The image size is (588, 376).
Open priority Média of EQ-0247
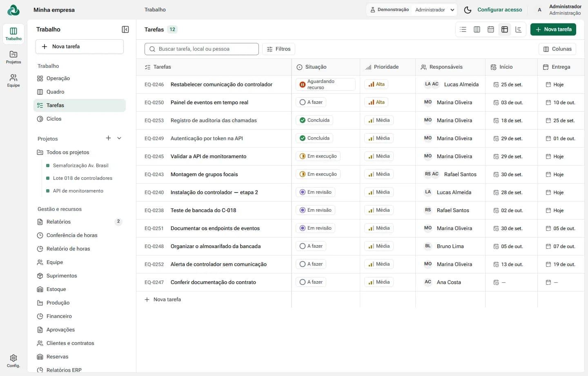click(x=379, y=282)
